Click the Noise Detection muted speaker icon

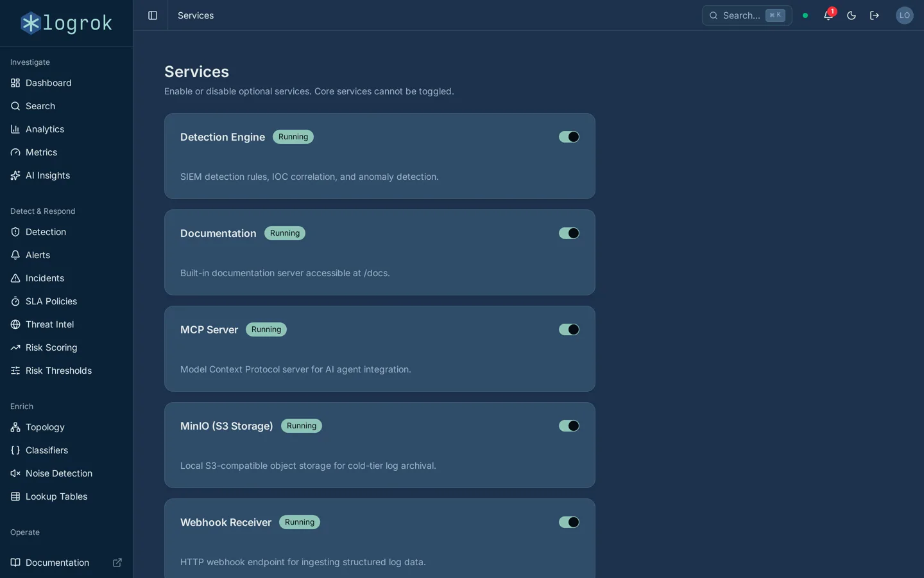[15, 473]
